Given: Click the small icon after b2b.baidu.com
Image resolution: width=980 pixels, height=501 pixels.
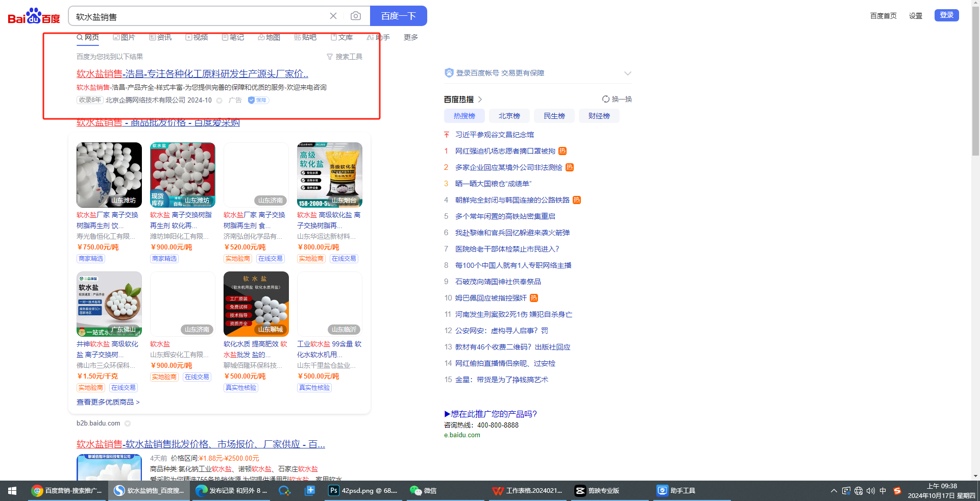Looking at the screenshot, I should click(x=128, y=423).
